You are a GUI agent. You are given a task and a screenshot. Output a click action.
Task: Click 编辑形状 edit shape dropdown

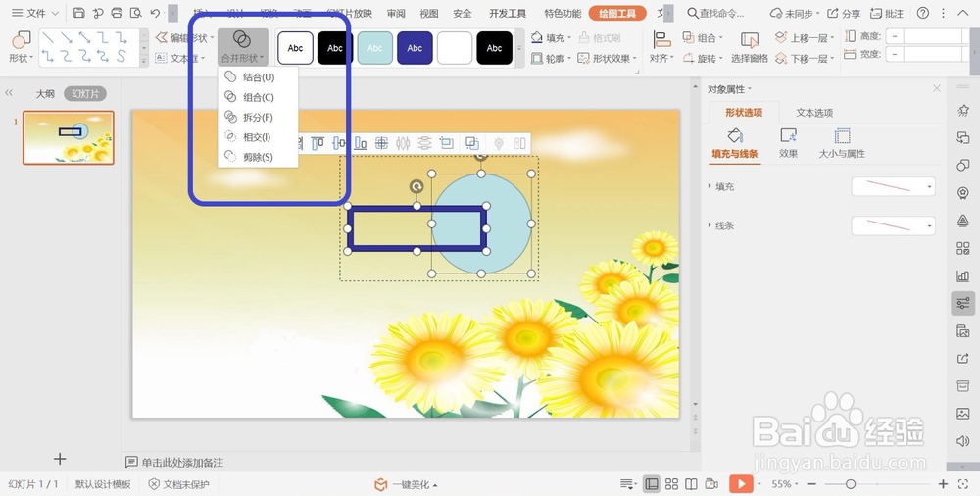184,38
